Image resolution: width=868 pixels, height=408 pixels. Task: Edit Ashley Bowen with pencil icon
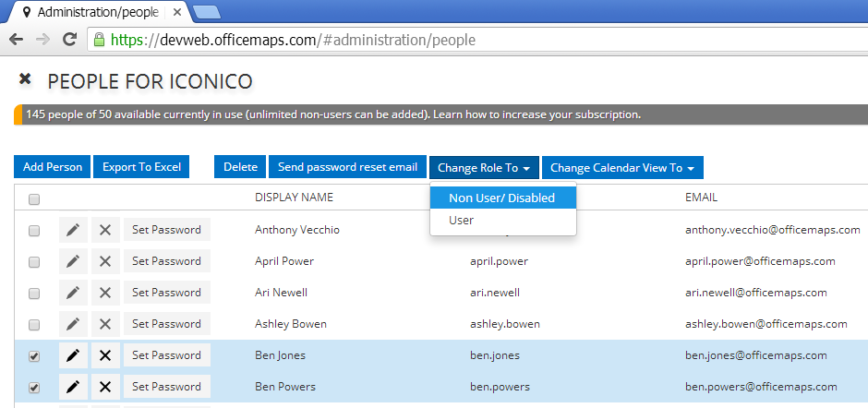click(x=73, y=324)
